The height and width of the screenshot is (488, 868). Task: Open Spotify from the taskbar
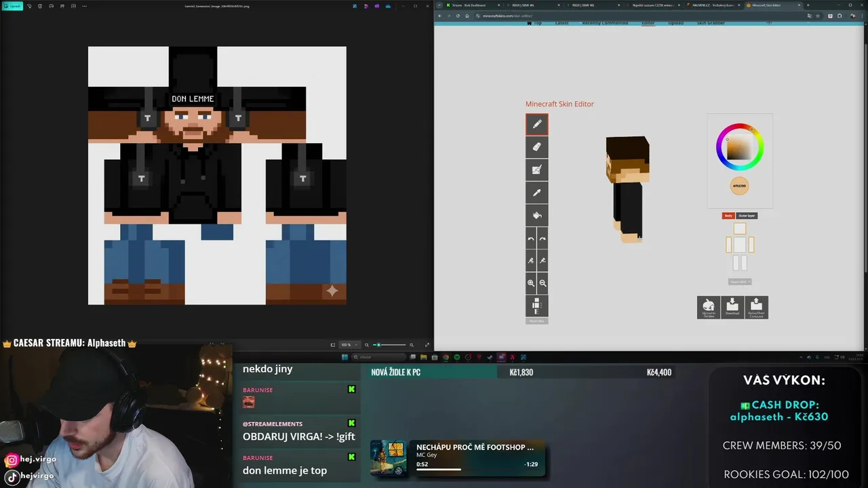click(457, 357)
